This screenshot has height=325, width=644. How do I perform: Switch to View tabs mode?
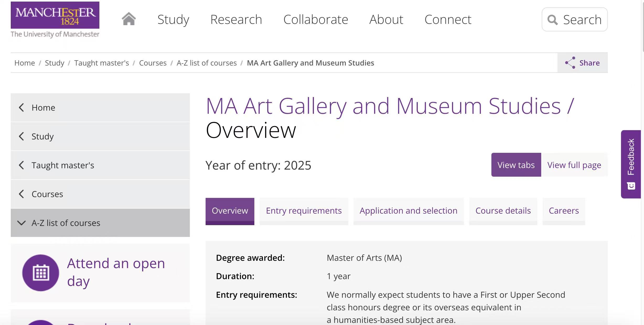(x=516, y=165)
